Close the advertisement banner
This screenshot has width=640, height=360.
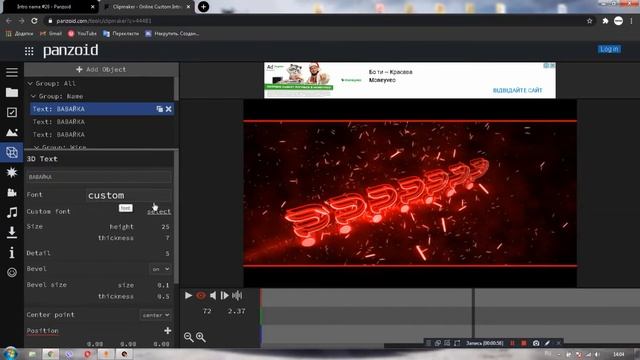coord(552,65)
